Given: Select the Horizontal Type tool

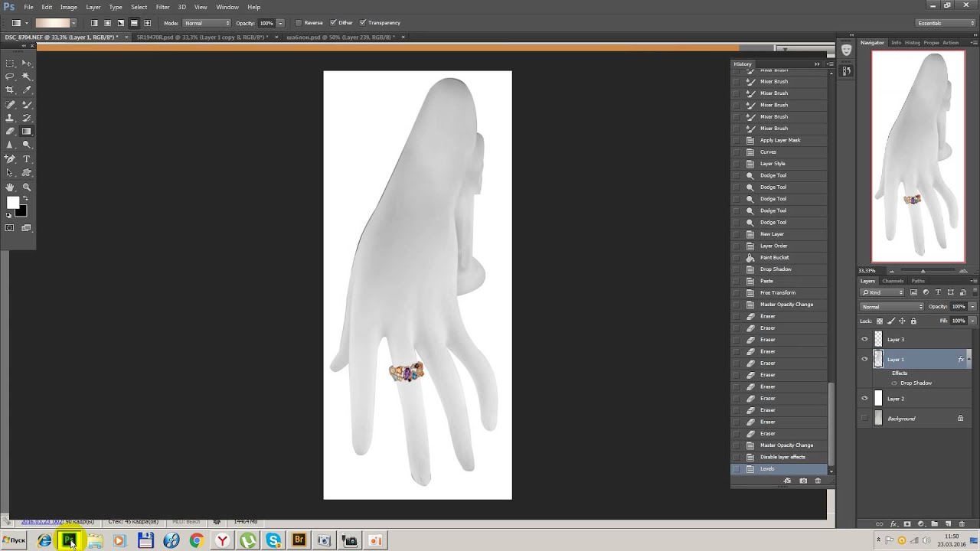Looking at the screenshot, I should click(27, 159).
